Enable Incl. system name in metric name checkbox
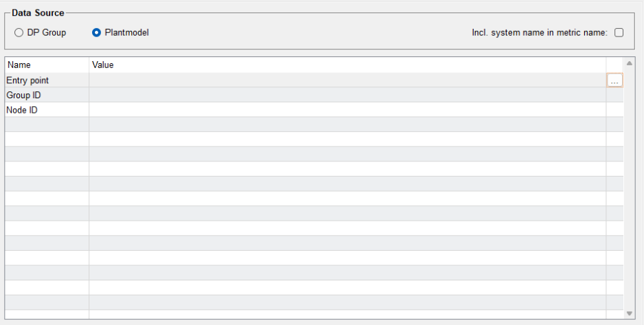Screen dimensions: 644x325 pos(619,32)
